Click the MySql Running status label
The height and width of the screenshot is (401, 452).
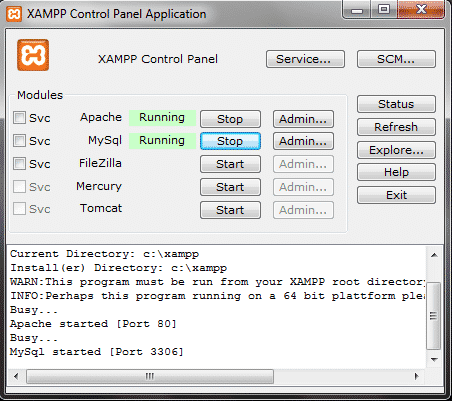point(162,141)
